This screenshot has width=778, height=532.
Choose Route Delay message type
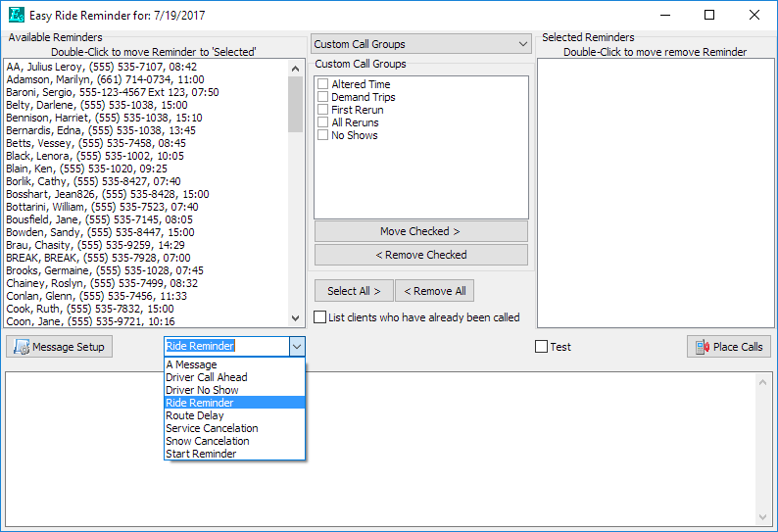coord(234,415)
